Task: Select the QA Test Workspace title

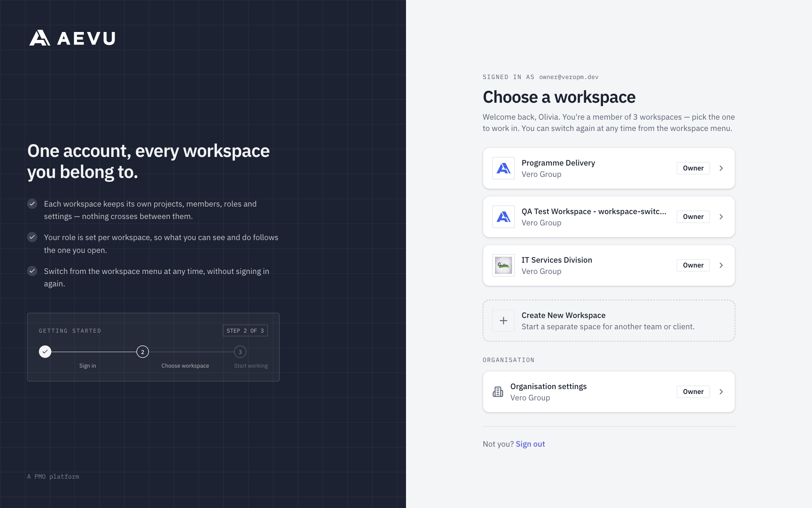Action: (594, 211)
